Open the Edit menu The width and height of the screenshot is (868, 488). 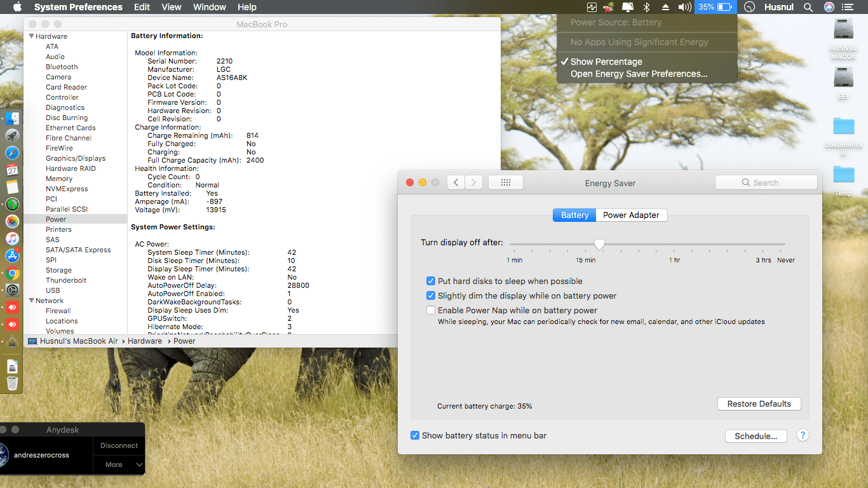point(142,7)
